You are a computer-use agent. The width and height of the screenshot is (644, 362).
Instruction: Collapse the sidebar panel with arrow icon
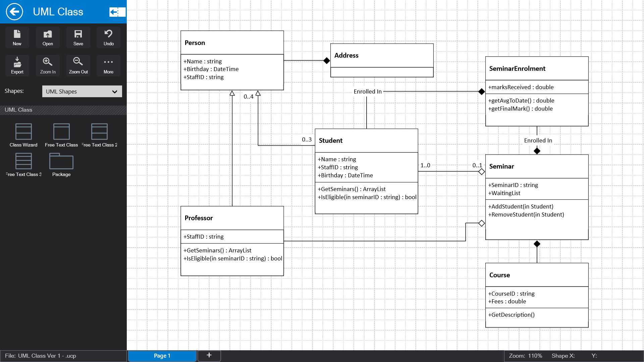click(x=117, y=12)
